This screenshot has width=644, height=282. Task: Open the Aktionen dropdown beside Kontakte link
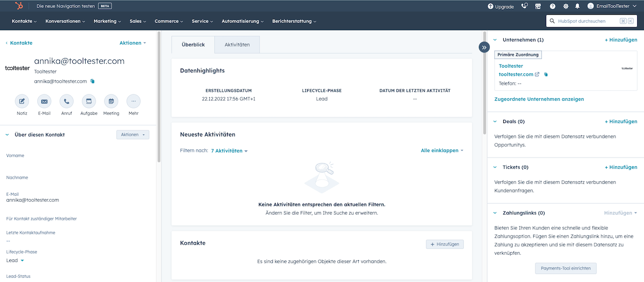(133, 43)
